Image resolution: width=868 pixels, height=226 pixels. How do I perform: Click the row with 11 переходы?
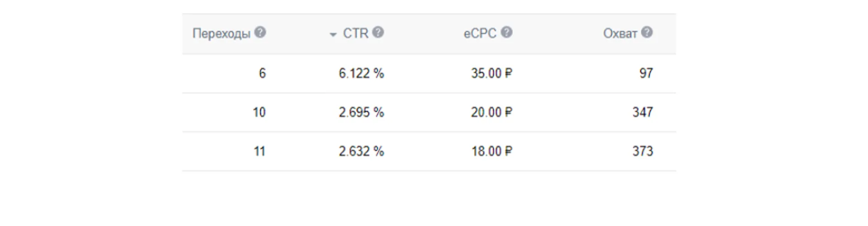[429, 151]
